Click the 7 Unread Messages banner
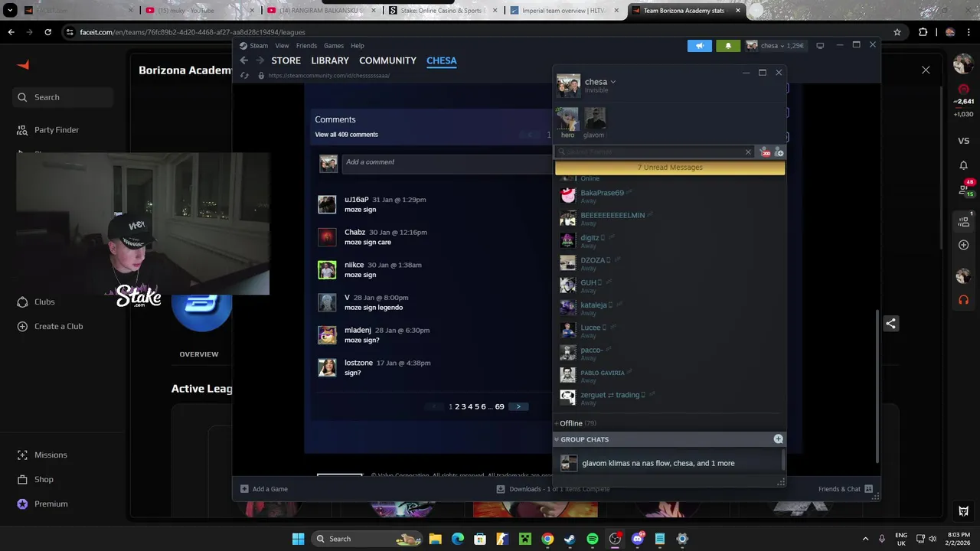This screenshot has width=980, height=551. coord(670,168)
